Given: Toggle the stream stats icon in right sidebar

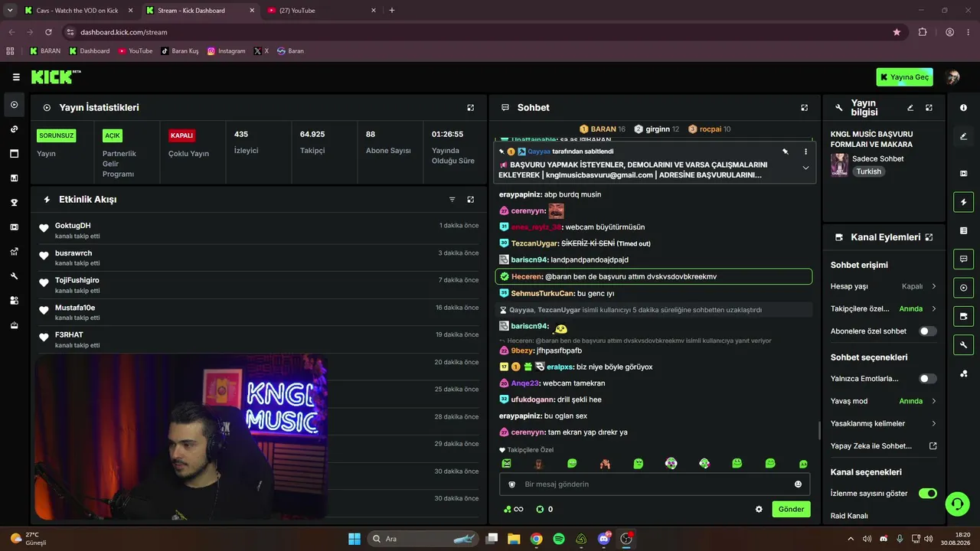Looking at the screenshot, I should click(x=963, y=288).
